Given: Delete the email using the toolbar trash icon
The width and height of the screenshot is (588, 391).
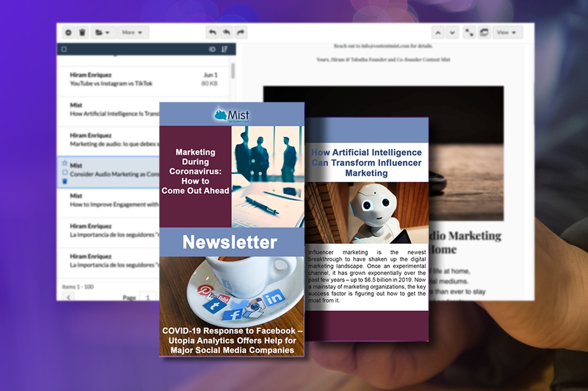Looking at the screenshot, I should coord(82,32).
